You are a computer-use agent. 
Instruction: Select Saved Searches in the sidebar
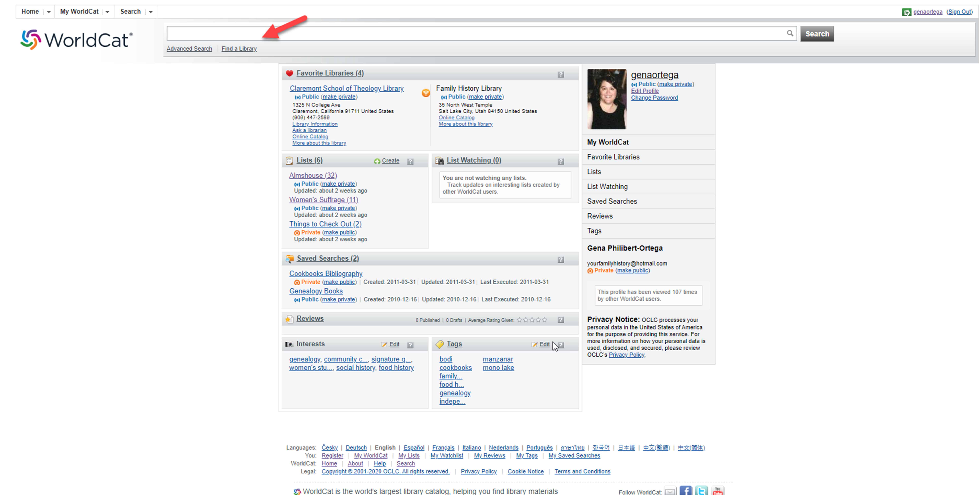coord(648,201)
